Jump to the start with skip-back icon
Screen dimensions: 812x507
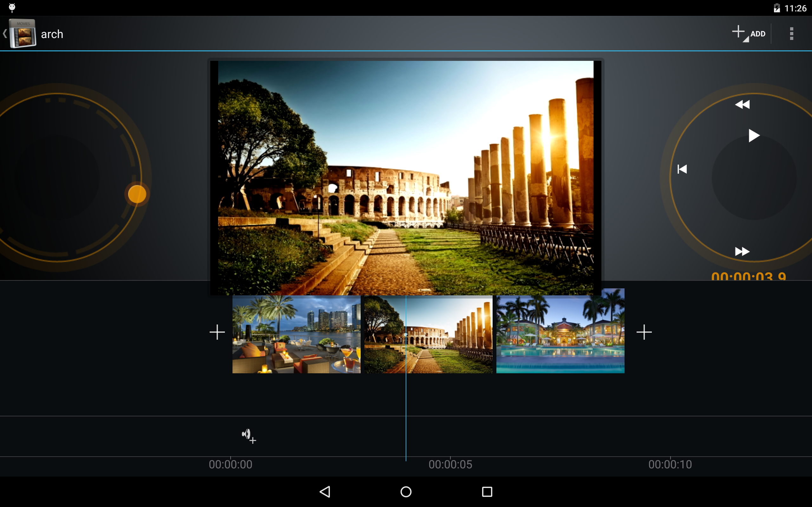[682, 169]
